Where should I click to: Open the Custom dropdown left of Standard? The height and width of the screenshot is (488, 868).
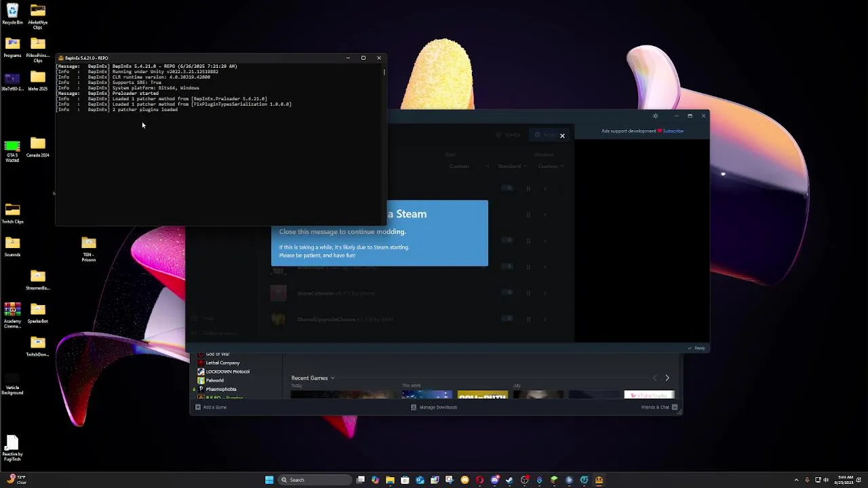[468, 166]
